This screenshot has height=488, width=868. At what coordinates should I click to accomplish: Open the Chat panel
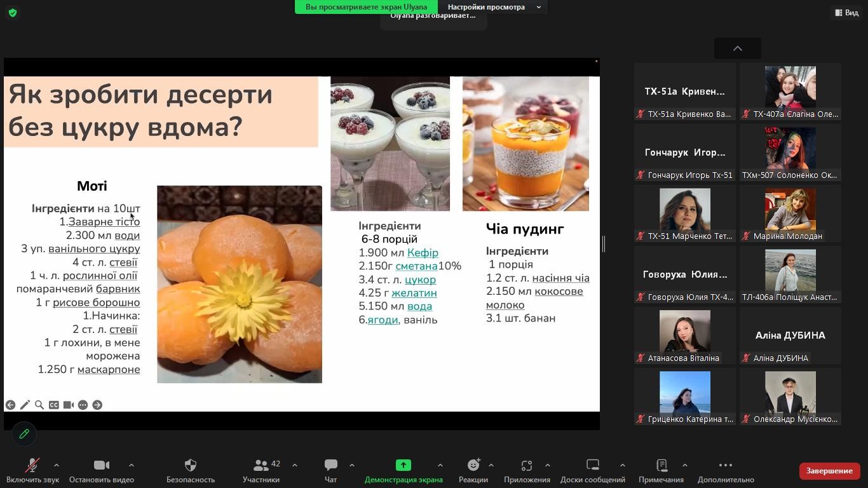click(330, 466)
